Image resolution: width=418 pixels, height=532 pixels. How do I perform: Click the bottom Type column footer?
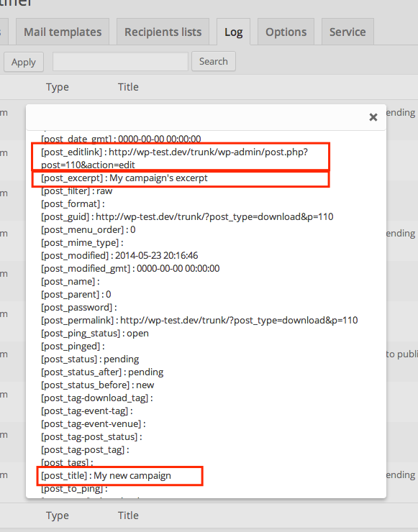(58, 515)
